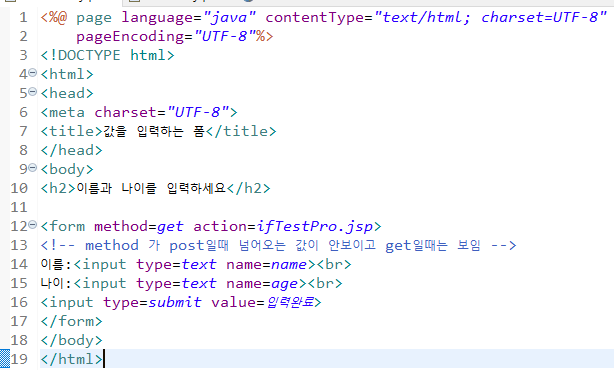Click the name=age attribute on line 15
Image resolution: width=614 pixels, height=370 pixels.
click(x=262, y=283)
